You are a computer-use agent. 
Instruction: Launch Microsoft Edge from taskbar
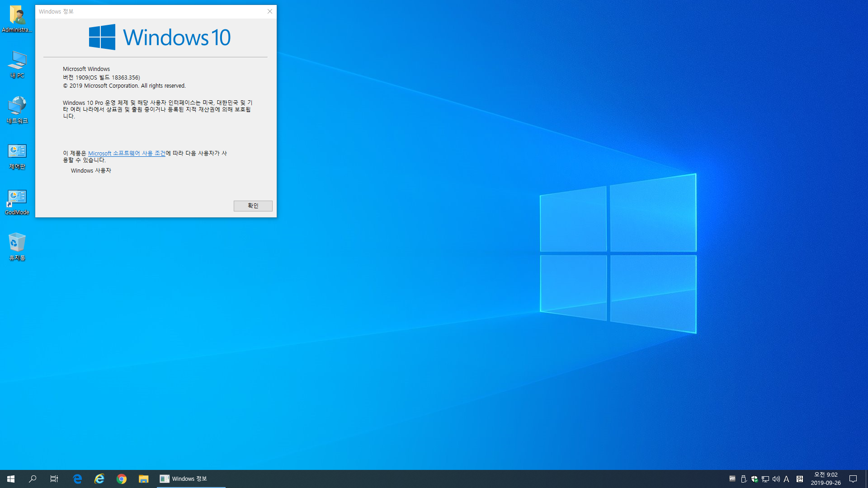[77, 479]
